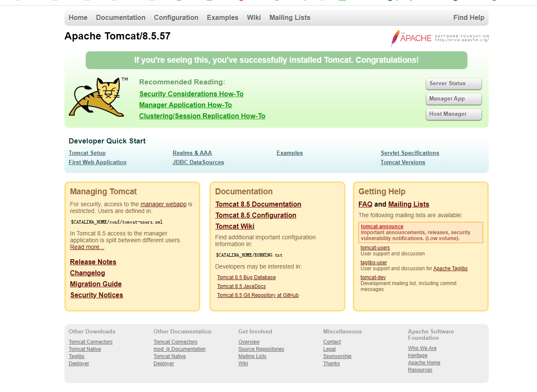537x392 pixels.
Task: Open Source Repositories link
Action: 261,349
